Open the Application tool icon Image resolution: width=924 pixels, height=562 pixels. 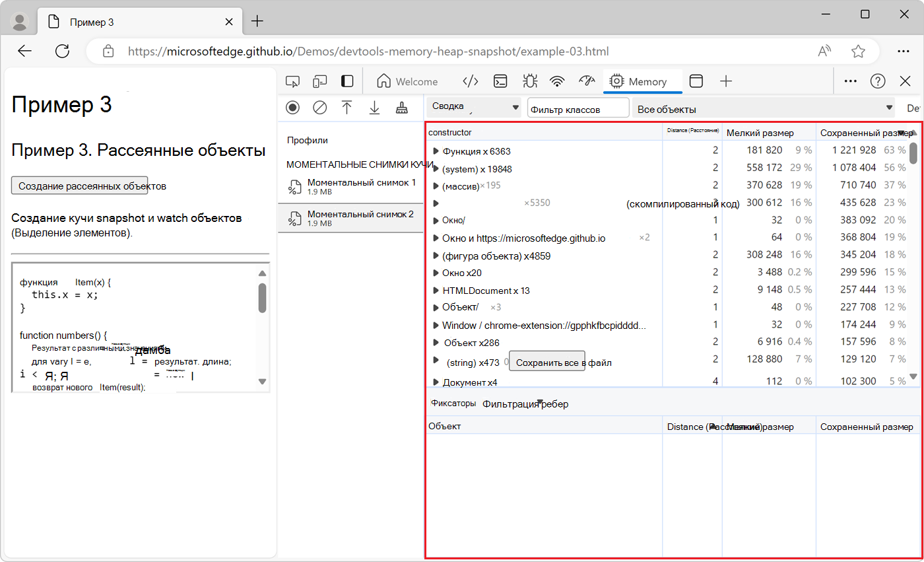[x=696, y=81]
